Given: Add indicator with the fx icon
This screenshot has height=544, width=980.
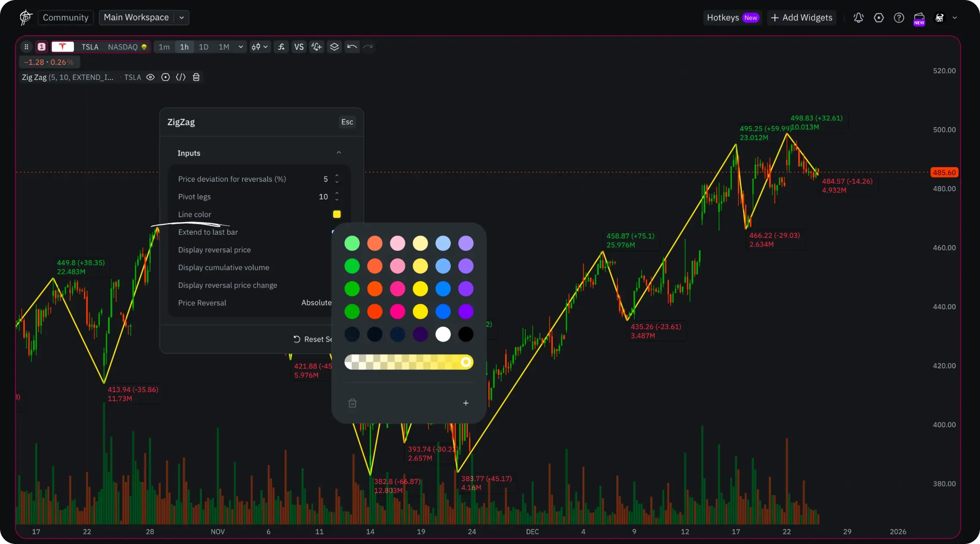Looking at the screenshot, I should coord(281,47).
